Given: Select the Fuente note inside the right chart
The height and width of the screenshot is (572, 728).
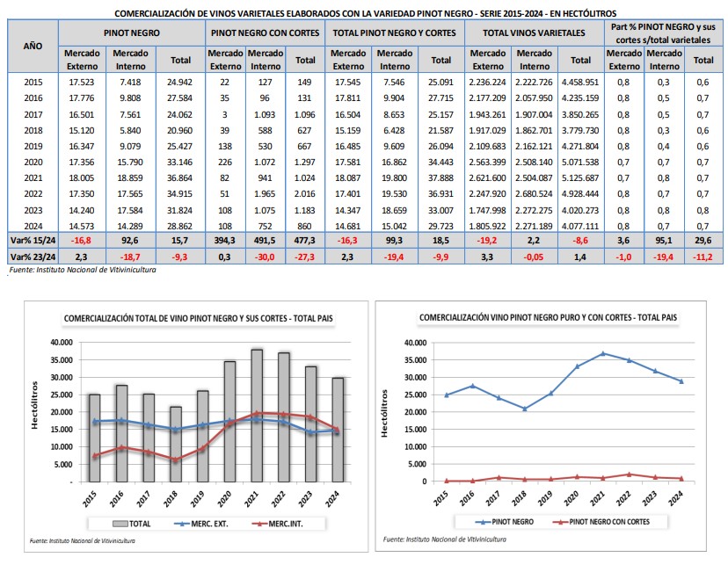Looking at the screenshot, I should (444, 539).
